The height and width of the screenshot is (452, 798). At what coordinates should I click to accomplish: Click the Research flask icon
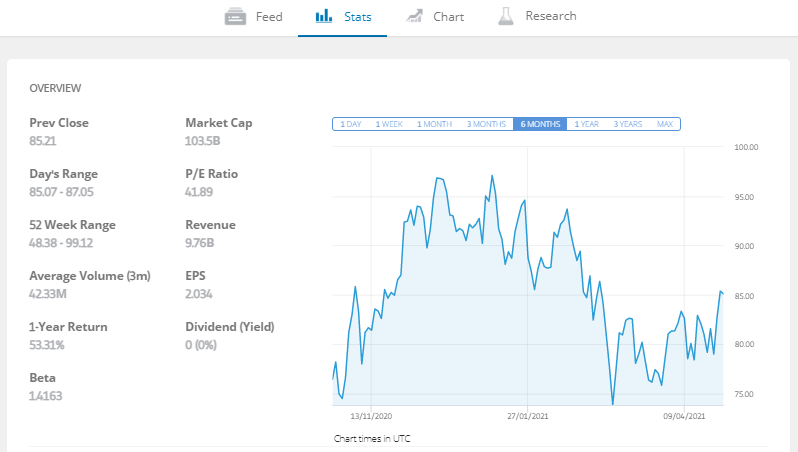tap(505, 16)
